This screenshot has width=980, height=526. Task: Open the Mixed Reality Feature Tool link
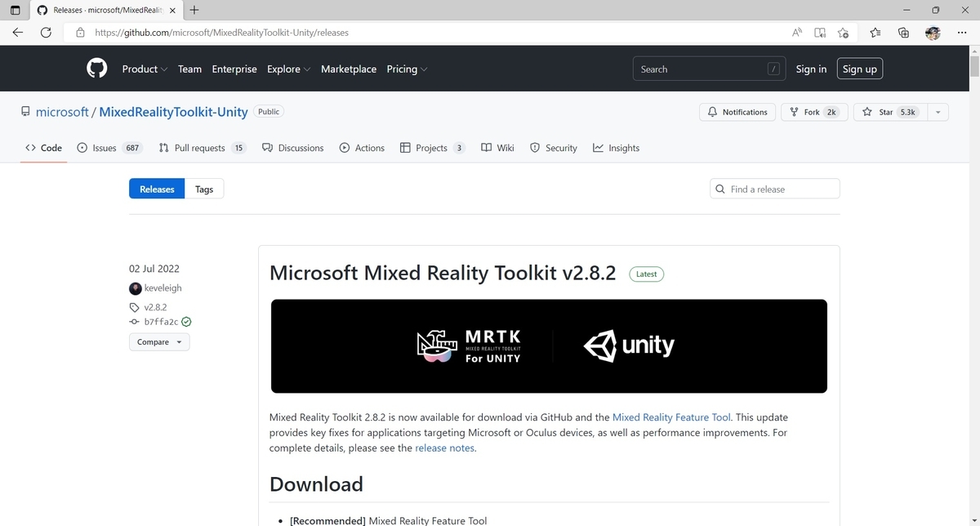tap(671, 417)
